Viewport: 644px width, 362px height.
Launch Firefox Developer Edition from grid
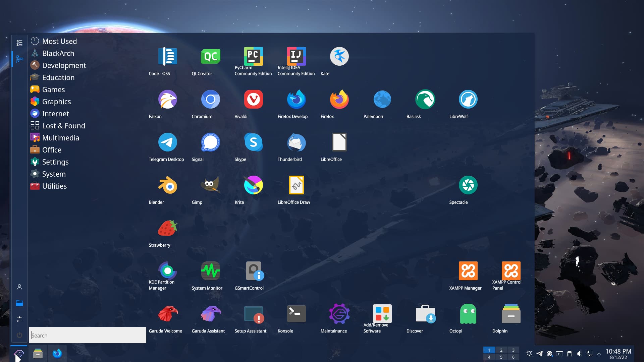[296, 99]
